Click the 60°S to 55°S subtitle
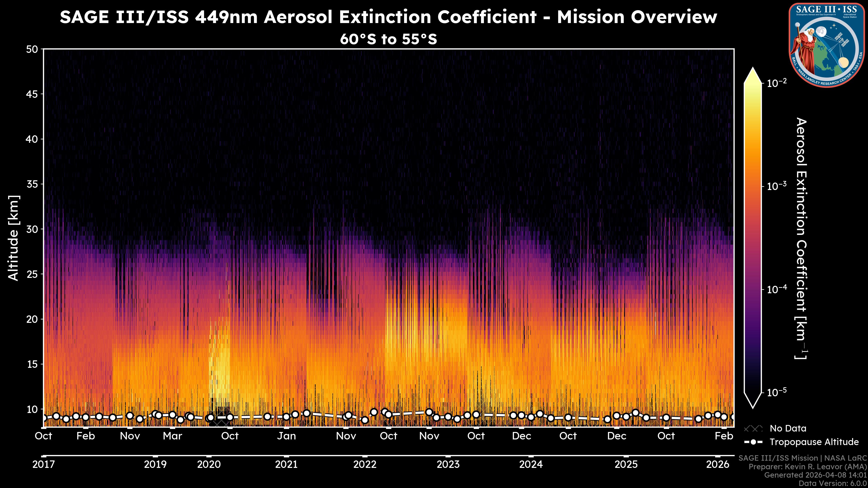 point(388,39)
